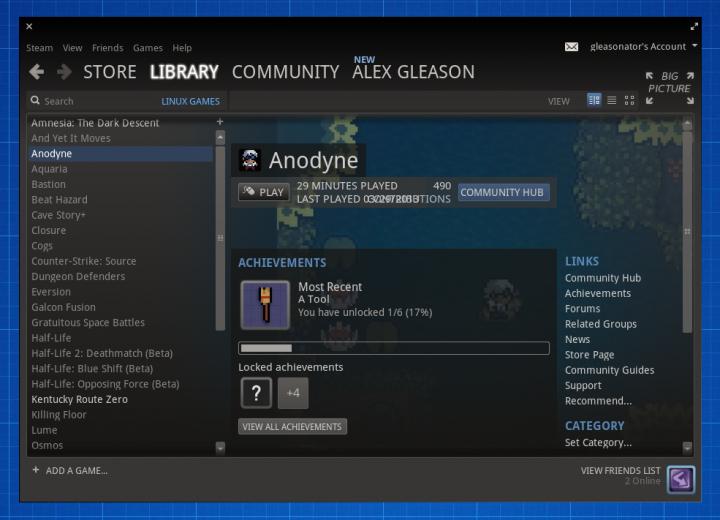This screenshot has height=520, width=720.
Task: Open the Games menu
Action: pyautogui.click(x=148, y=48)
